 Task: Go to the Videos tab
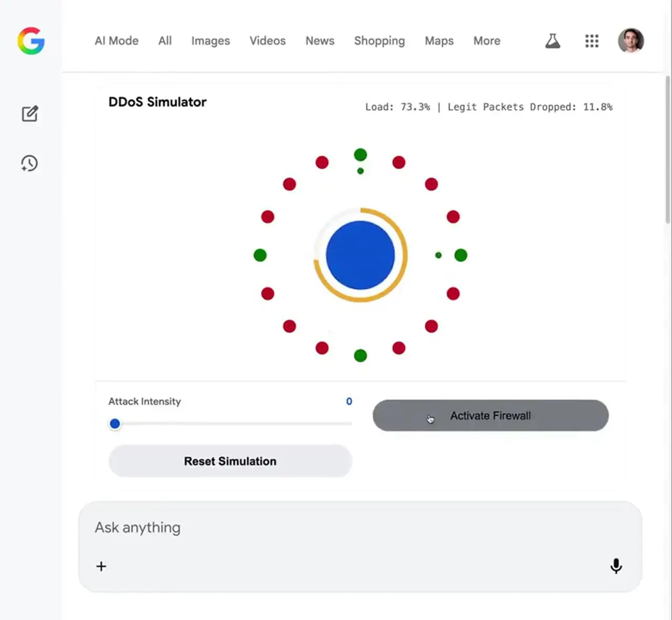pyautogui.click(x=268, y=41)
